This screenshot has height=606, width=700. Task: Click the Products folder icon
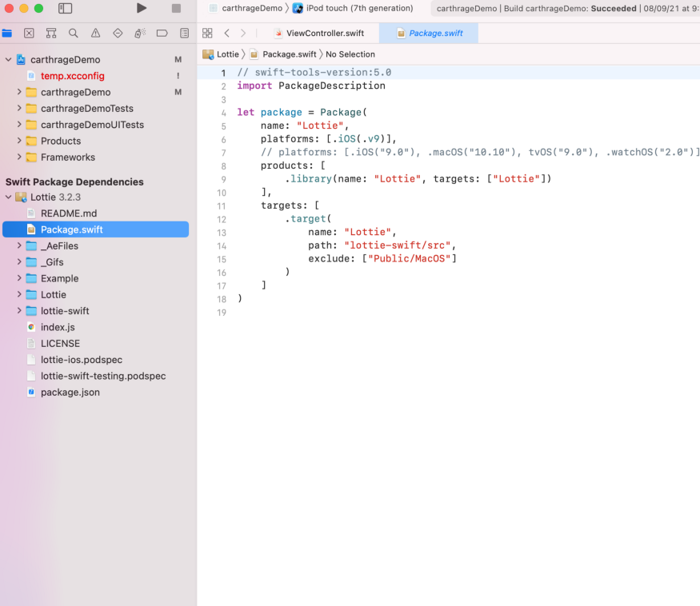(x=31, y=141)
